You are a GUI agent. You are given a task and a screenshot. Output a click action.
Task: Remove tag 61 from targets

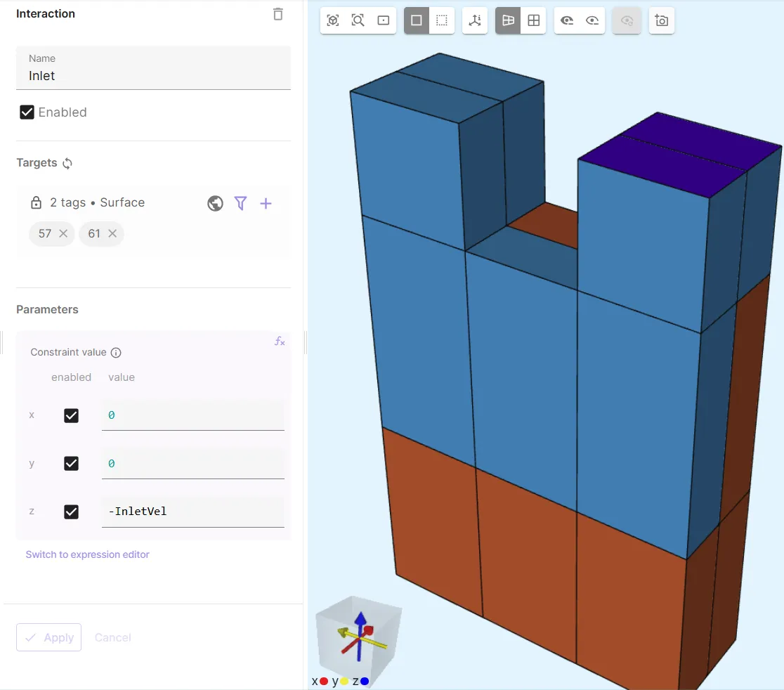112,233
